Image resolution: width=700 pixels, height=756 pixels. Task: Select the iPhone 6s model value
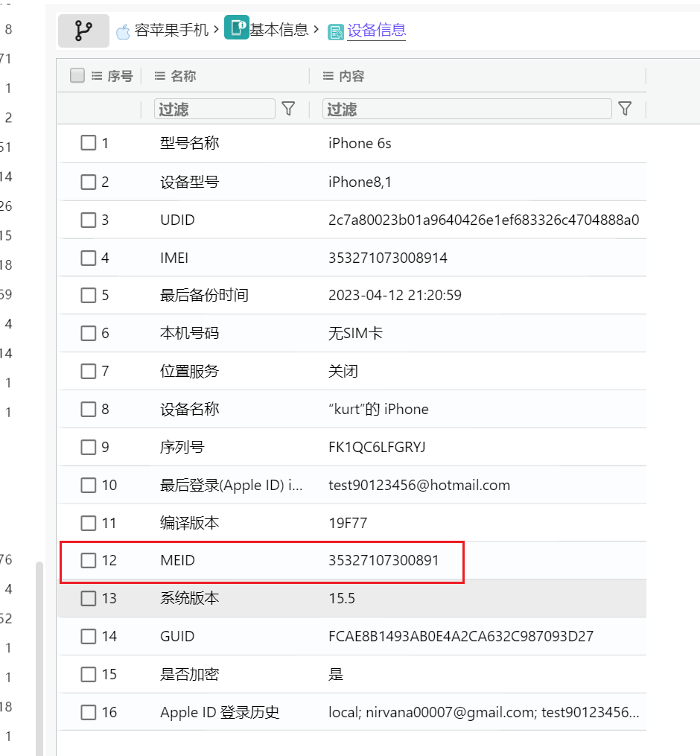(360, 143)
